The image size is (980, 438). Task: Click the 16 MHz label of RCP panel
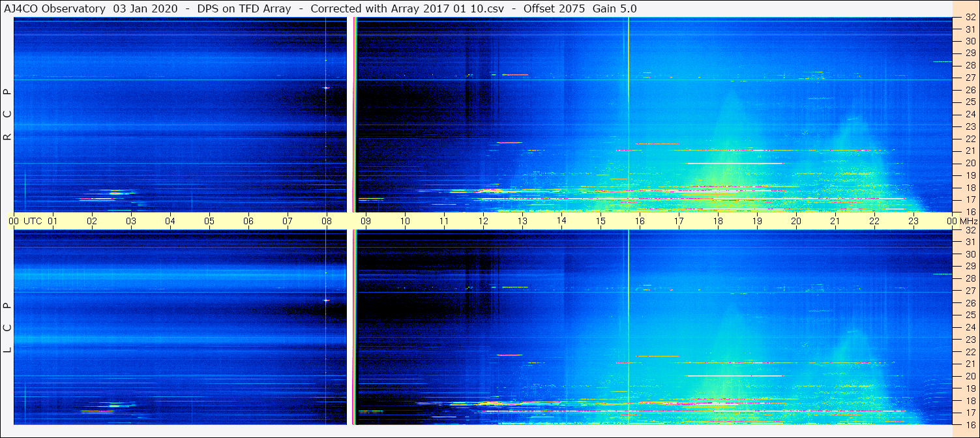970,212
